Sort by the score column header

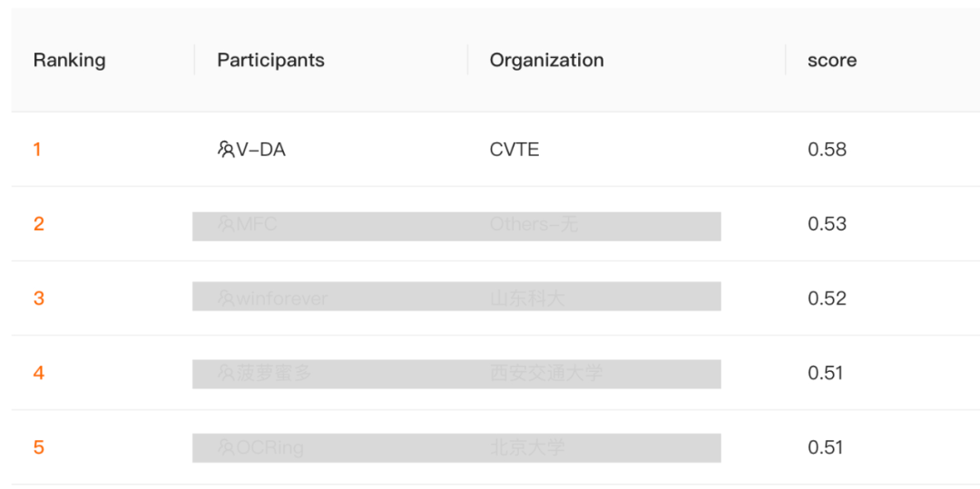point(831,61)
